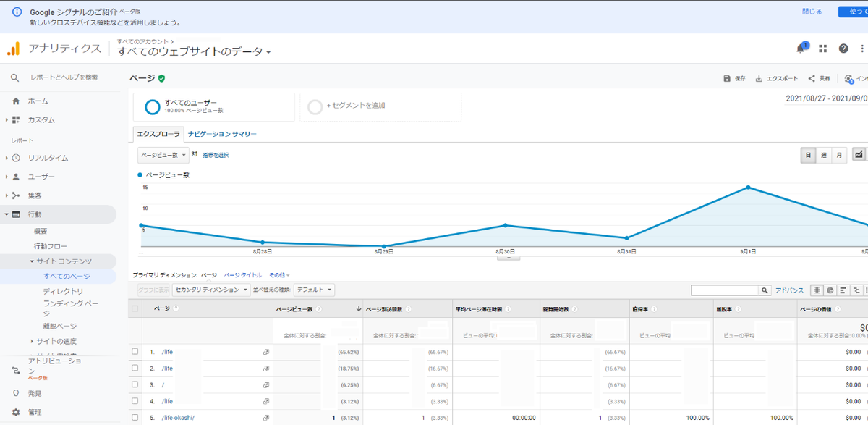
Task: Click the + セグメントを追加 box
Action: (x=380, y=106)
